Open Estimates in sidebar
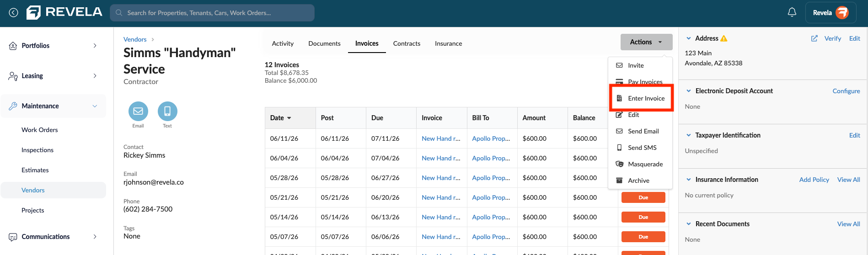Image resolution: width=868 pixels, height=255 pixels. tap(35, 170)
